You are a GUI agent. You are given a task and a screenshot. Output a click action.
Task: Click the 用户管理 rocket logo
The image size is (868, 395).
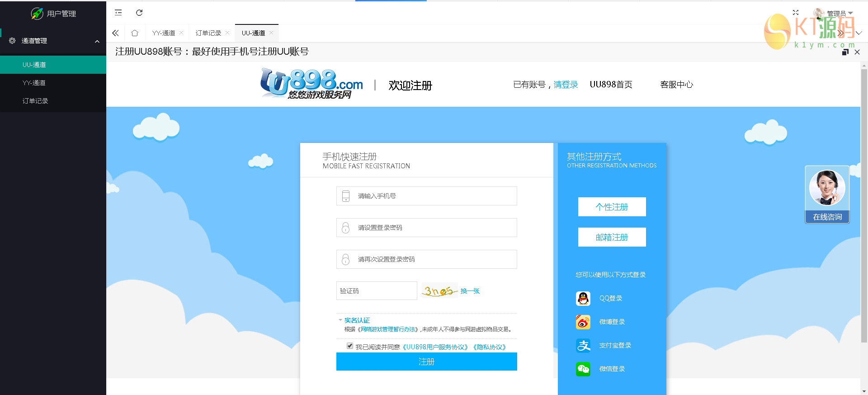point(37,14)
